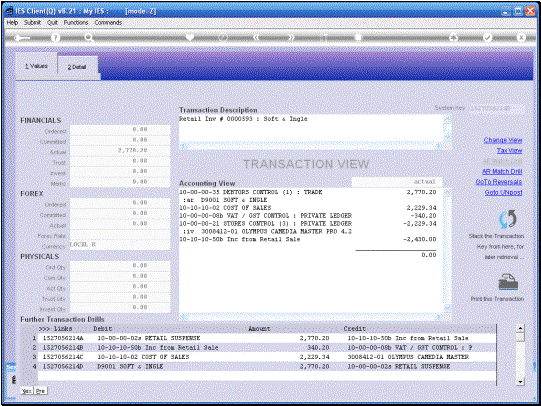
Task: Switch to the 2 Detail tab
Action: click(77, 67)
